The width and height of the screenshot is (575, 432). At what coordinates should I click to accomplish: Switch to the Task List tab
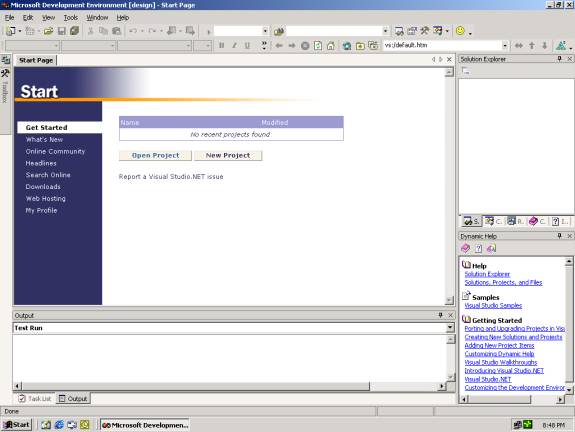pos(35,398)
